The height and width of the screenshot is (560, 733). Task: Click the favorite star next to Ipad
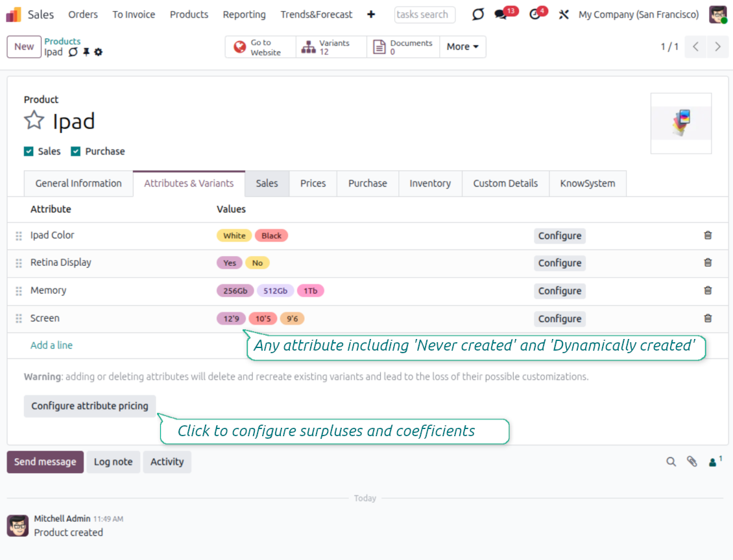34,121
